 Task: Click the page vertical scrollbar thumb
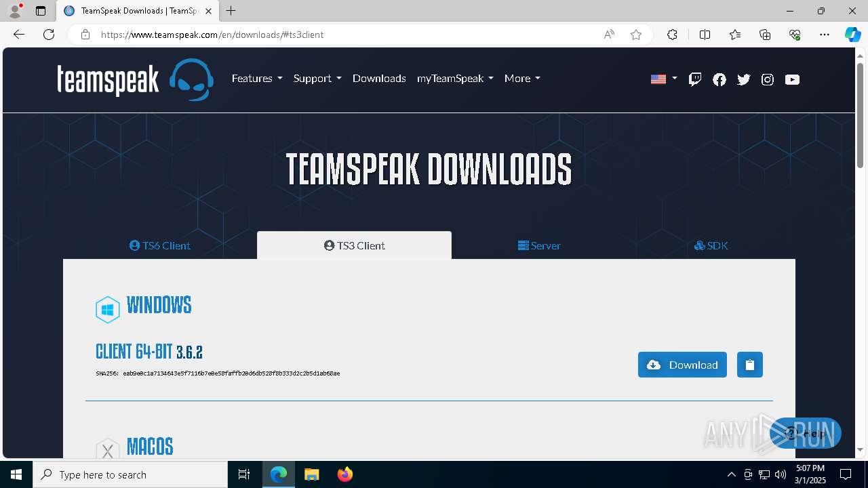[860, 115]
